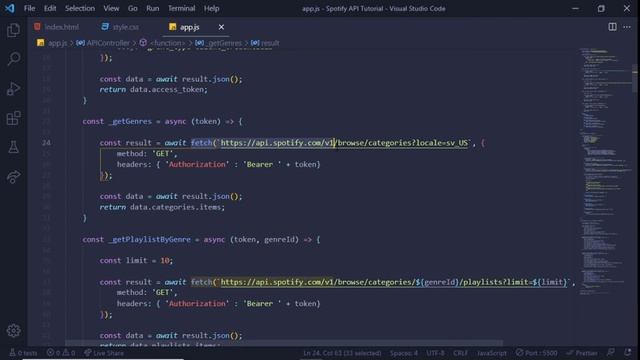The width and height of the screenshot is (640, 360).
Task: Open the Testing flask view
Action: [x=13, y=147]
